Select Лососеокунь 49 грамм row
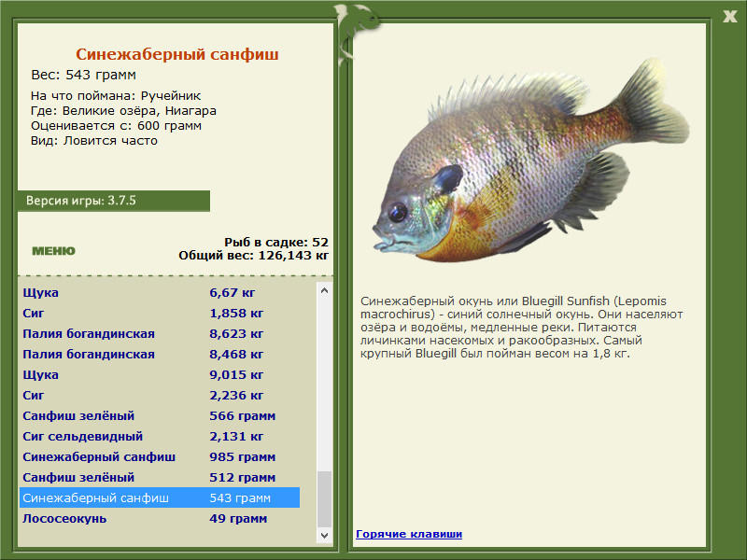The image size is (747, 560). click(160, 518)
